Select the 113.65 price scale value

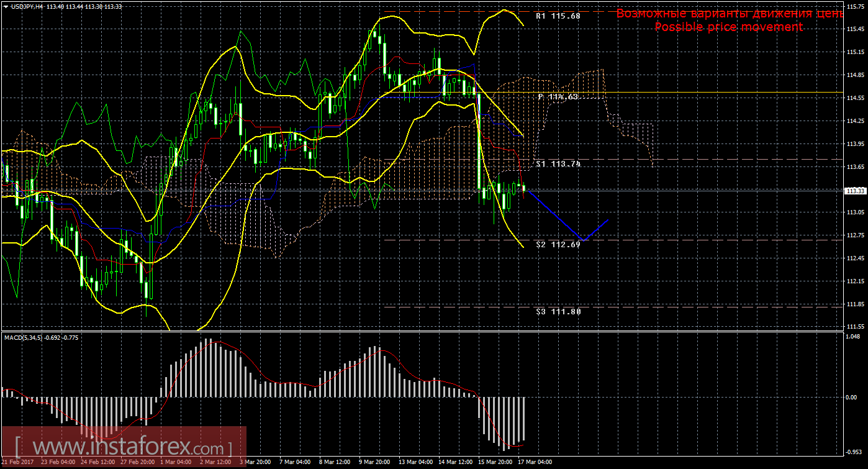pyautogui.click(x=856, y=167)
